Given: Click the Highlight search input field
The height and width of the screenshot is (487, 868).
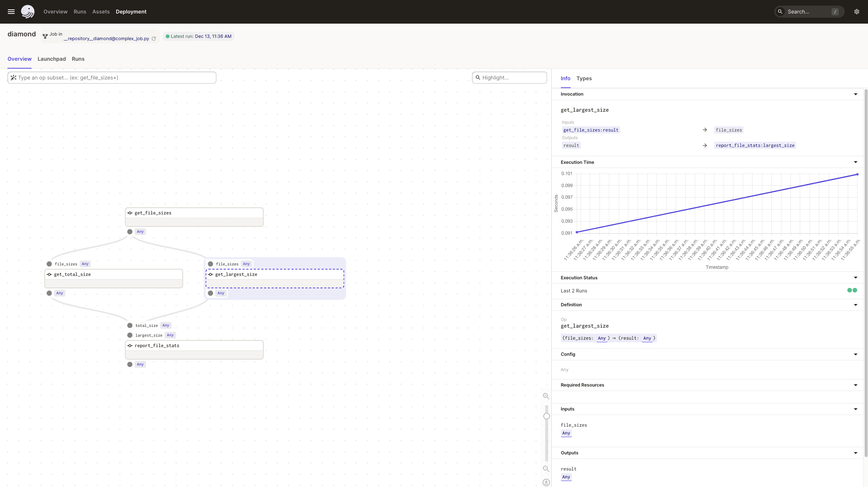Looking at the screenshot, I should click(x=510, y=78).
